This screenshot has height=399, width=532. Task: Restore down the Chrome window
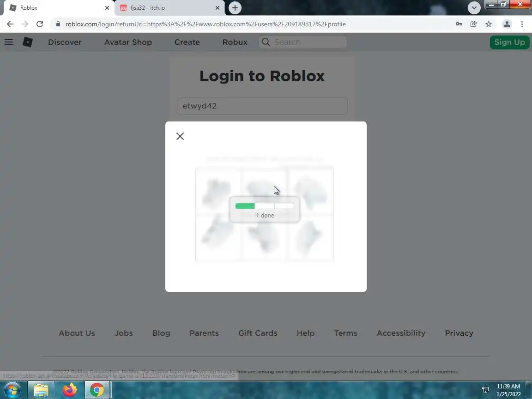coord(503,5)
